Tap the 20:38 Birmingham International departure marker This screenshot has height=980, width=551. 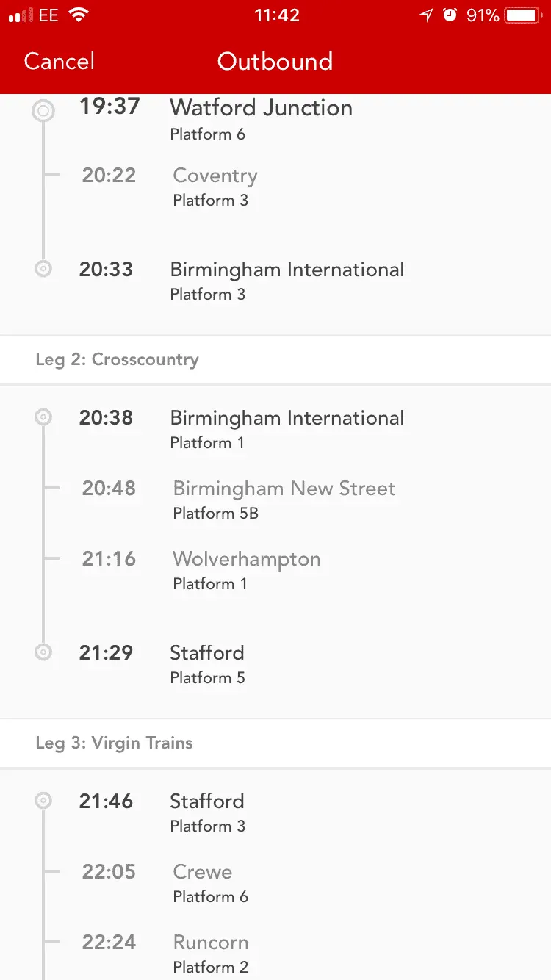tap(43, 417)
